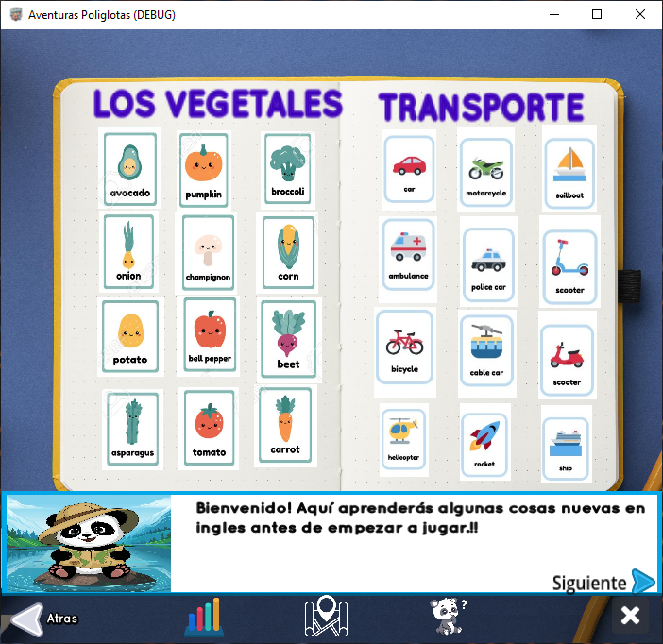The width and height of the screenshot is (663, 644).
Task: Go back with the Atras arrow
Action: [x=28, y=619]
